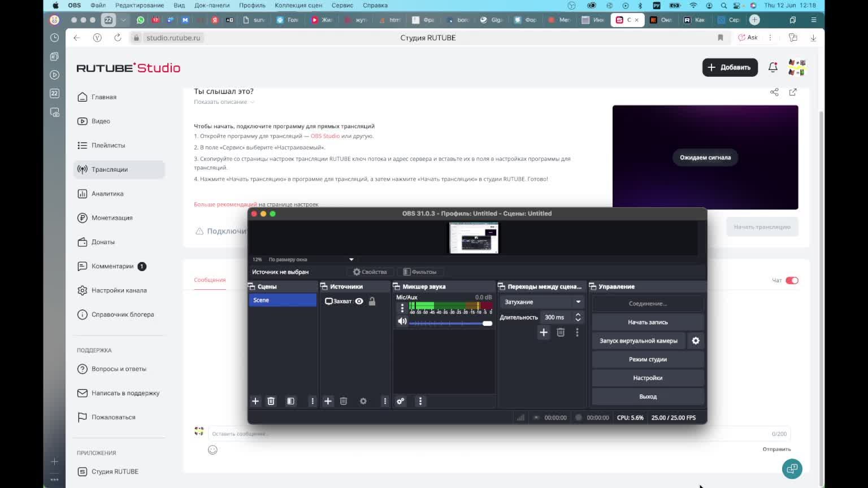Click Режим студии button
Viewport: 868px width, 488px height.
(x=648, y=359)
